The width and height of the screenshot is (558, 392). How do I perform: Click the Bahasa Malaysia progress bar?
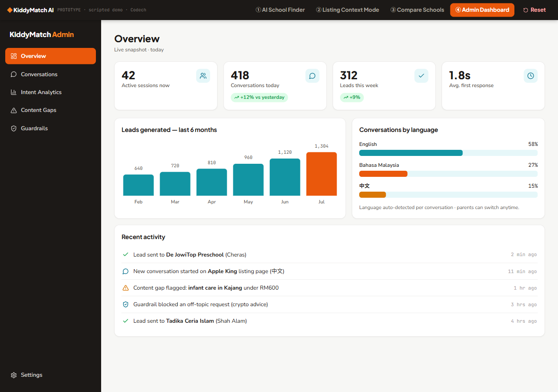(448, 174)
